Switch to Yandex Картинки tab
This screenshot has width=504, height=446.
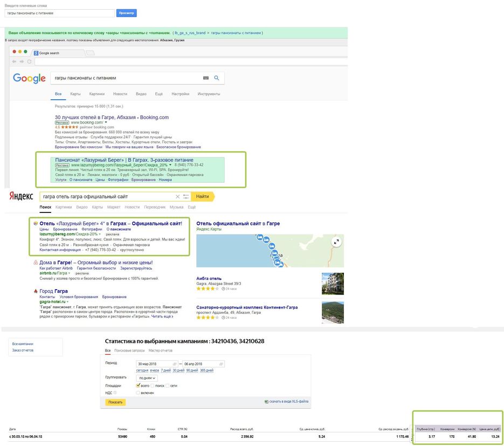click(64, 207)
